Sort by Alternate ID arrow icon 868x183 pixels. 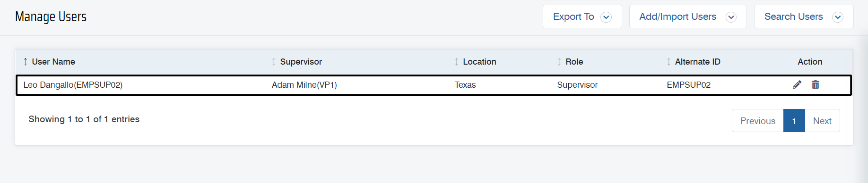coord(669,62)
